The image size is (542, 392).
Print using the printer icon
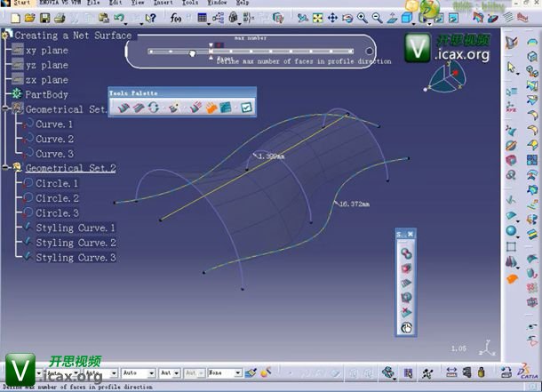(60, 18)
